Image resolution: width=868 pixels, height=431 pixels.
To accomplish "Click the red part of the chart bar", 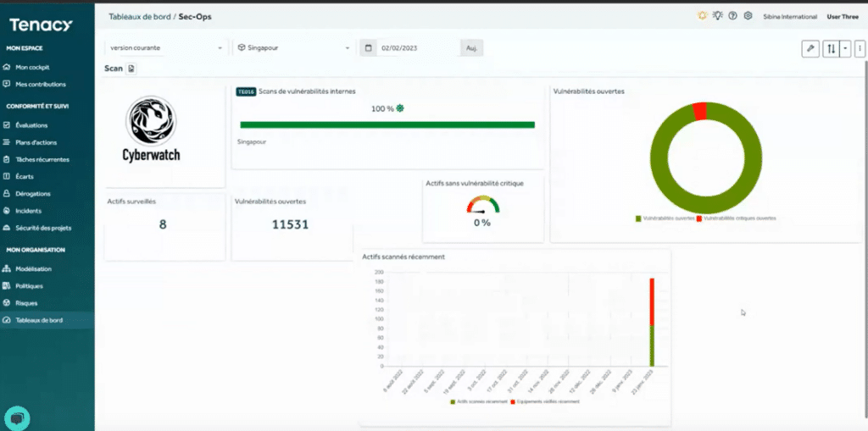I will (x=652, y=301).
